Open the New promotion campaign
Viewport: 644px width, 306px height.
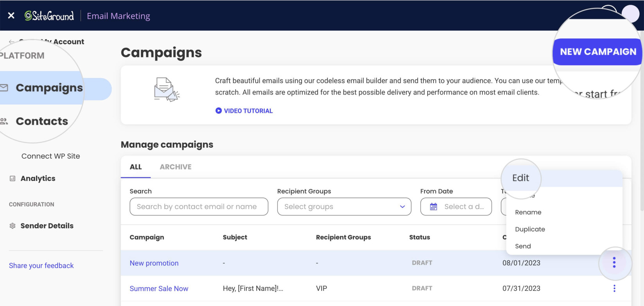pyautogui.click(x=154, y=263)
